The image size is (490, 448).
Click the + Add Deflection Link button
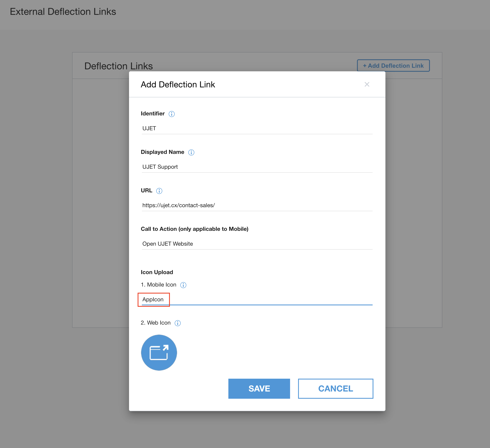pos(393,66)
